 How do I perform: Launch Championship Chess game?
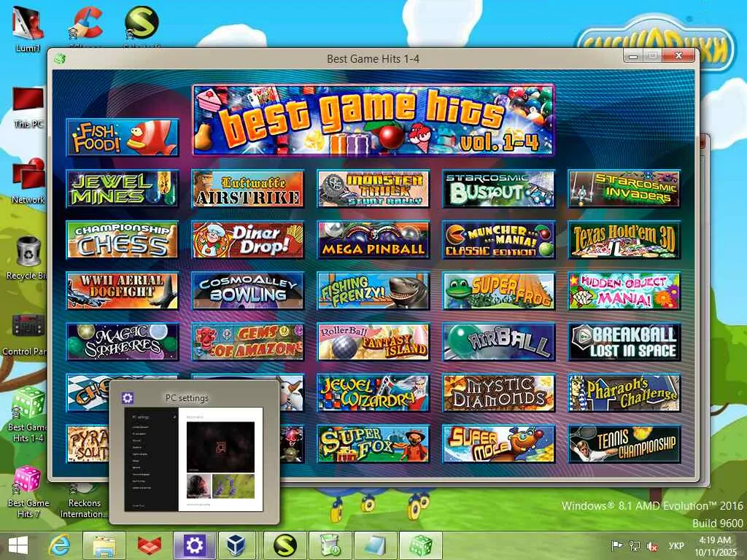[x=123, y=240]
